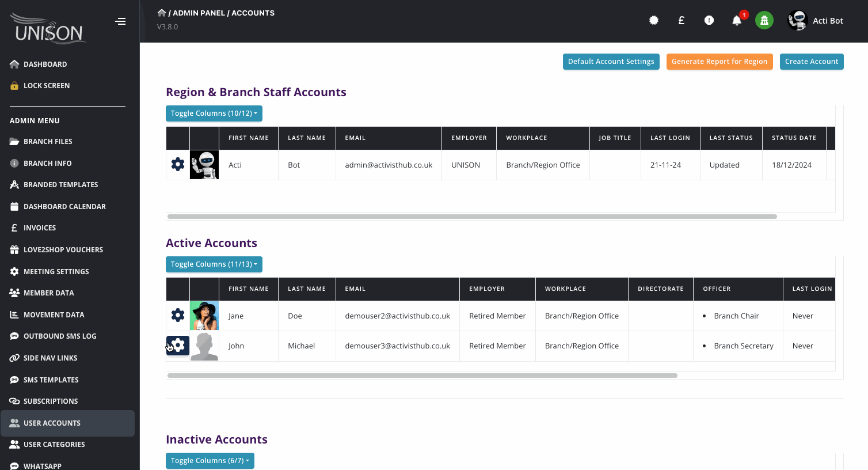
Task: Click the Create Account button
Action: click(x=811, y=62)
